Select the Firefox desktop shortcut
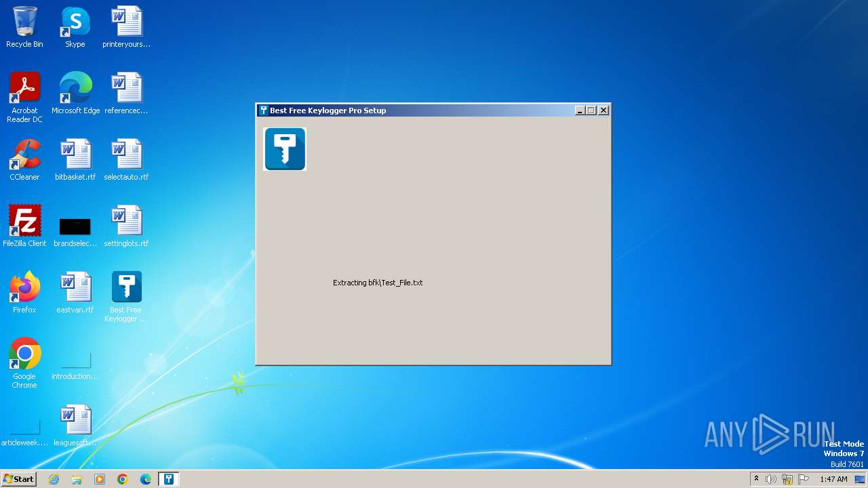 point(24,293)
